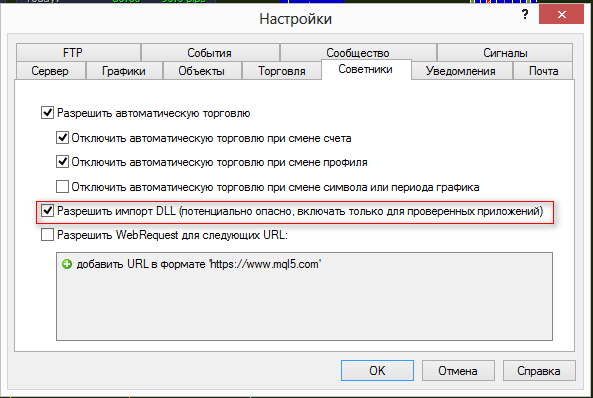Click the green plus add URL icon

[x=67, y=264]
